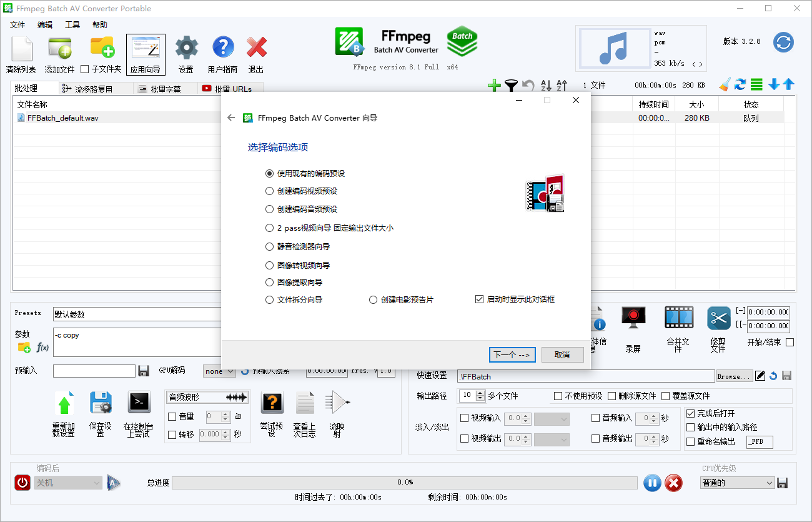This screenshot has width=812, height=522.
Task: Click the 总进度 progress bar
Action: pyautogui.click(x=405, y=482)
